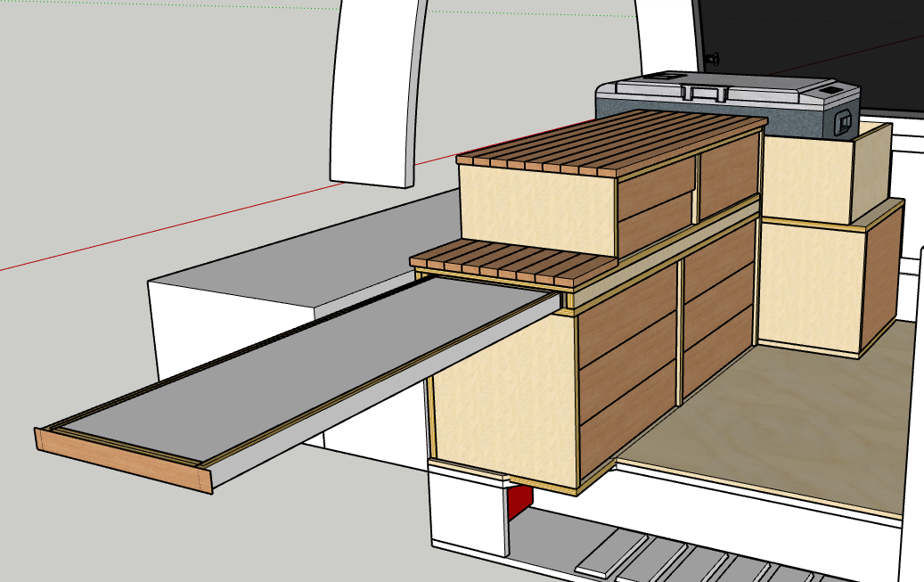Click the small black knob on window
The width and height of the screenshot is (924, 582).
711,59
